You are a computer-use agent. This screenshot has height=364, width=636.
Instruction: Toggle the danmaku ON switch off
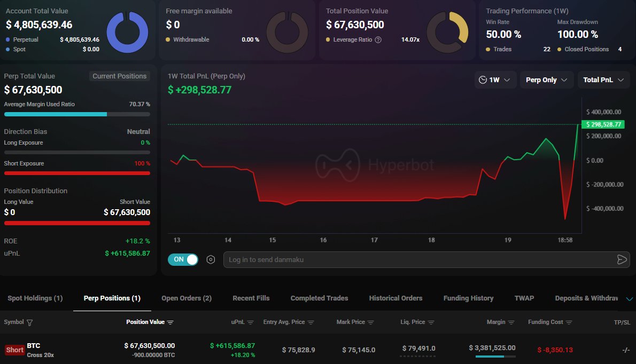pyautogui.click(x=183, y=259)
